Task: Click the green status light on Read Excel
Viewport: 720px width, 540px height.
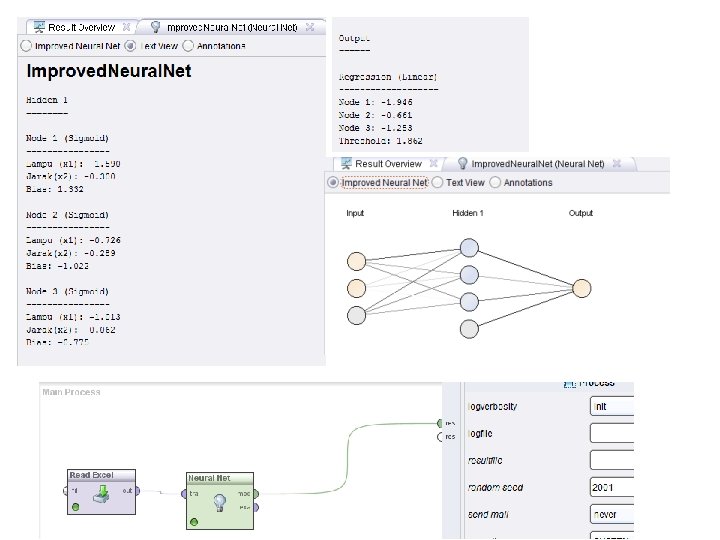Action: [x=75, y=507]
